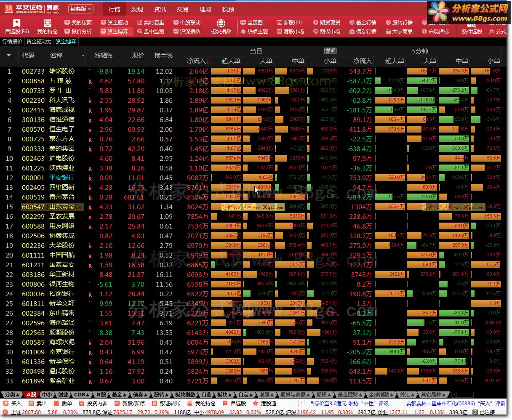The height and width of the screenshot is (420, 512).
Task: Sort by 涨幅% column header
Action: coord(104,55)
